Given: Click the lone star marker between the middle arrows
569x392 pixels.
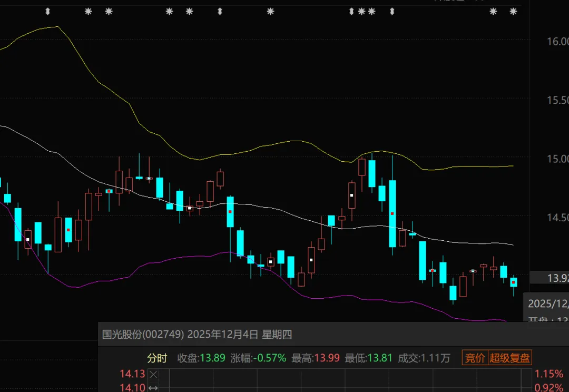Looking at the screenshot, I should (x=270, y=11).
